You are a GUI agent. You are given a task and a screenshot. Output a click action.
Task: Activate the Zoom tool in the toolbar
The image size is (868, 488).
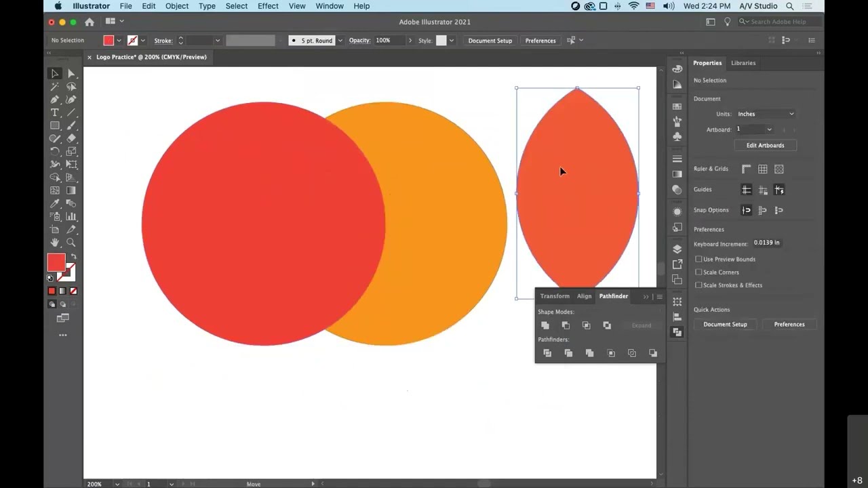(x=71, y=242)
